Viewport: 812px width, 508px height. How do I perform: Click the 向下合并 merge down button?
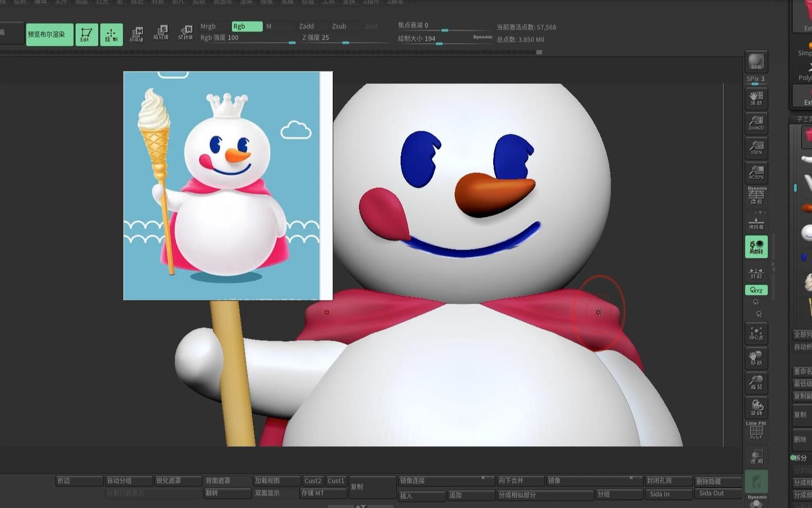pos(520,481)
